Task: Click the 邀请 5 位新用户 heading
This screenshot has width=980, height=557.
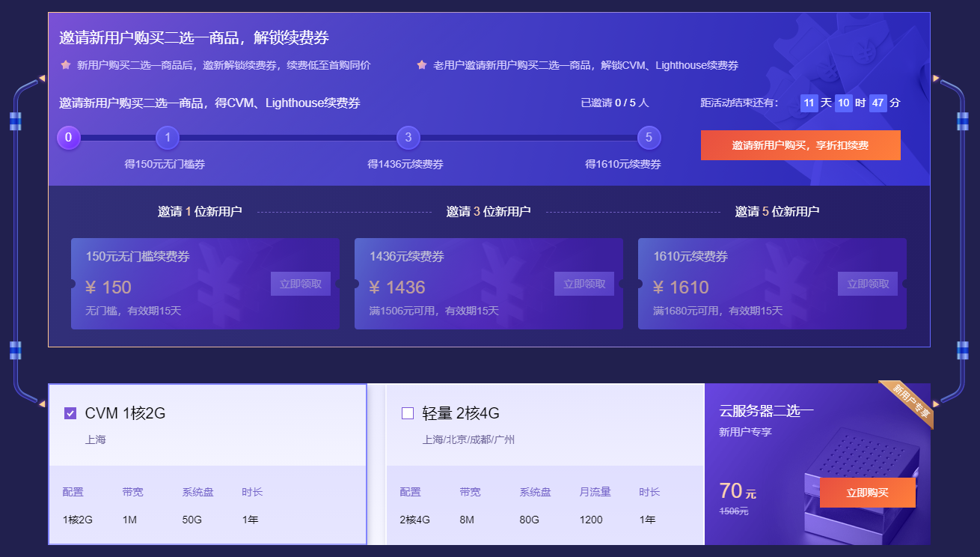Action: pyautogui.click(x=777, y=212)
